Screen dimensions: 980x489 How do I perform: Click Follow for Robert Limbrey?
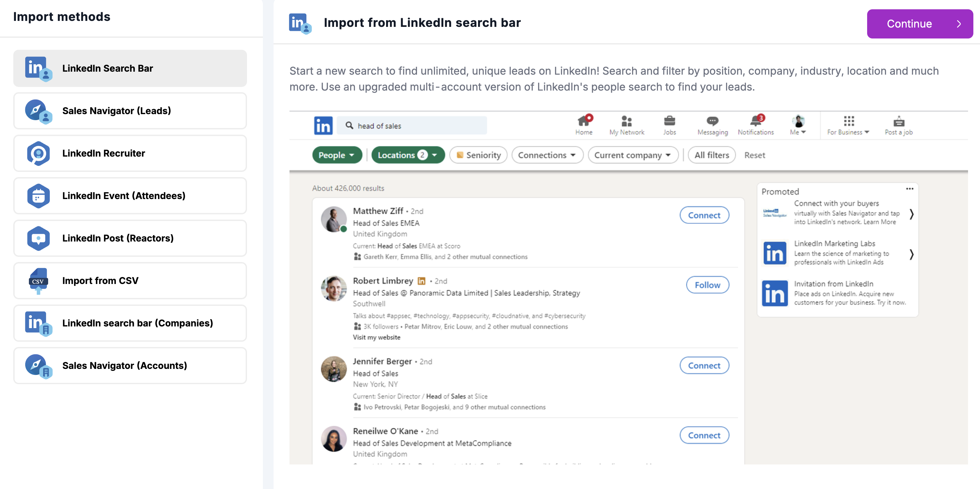coord(707,285)
